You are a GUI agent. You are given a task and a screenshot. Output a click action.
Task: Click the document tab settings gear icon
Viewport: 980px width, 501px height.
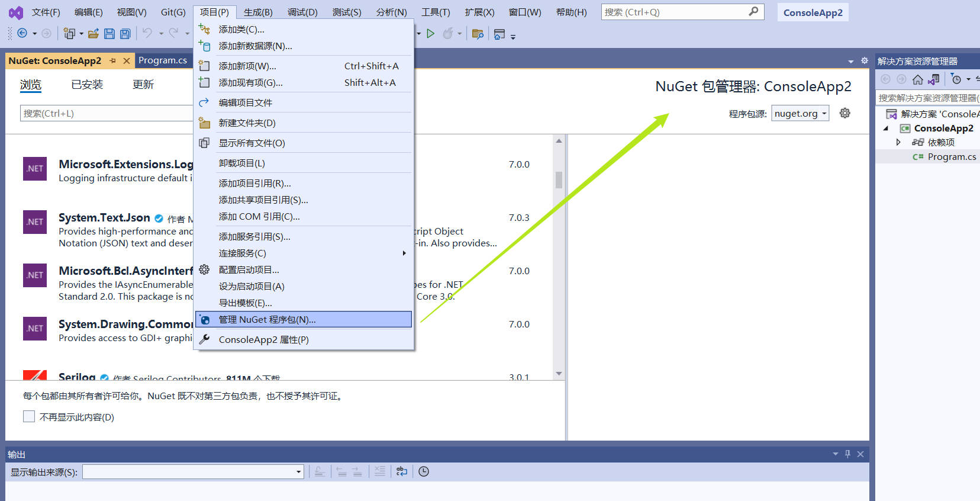click(x=865, y=60)
